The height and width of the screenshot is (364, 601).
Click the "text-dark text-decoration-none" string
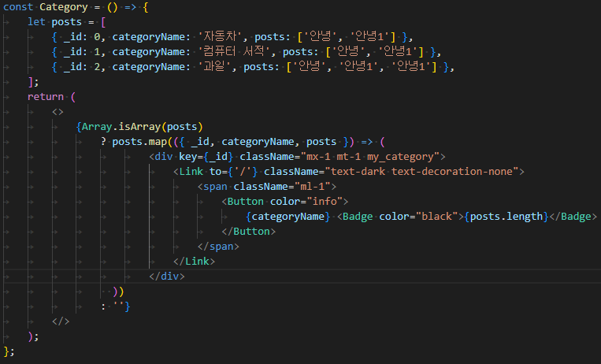click(x=421, y=172)
